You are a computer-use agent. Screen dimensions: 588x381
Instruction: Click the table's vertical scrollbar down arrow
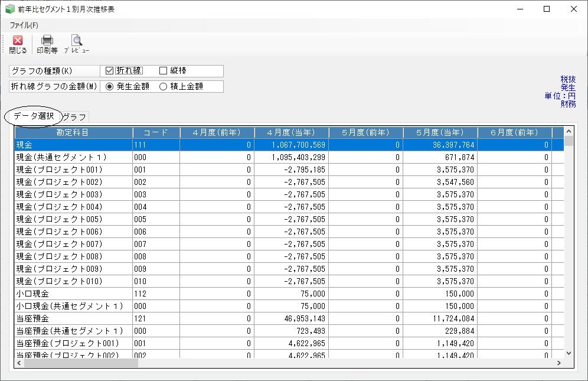(x=569, y=353)
